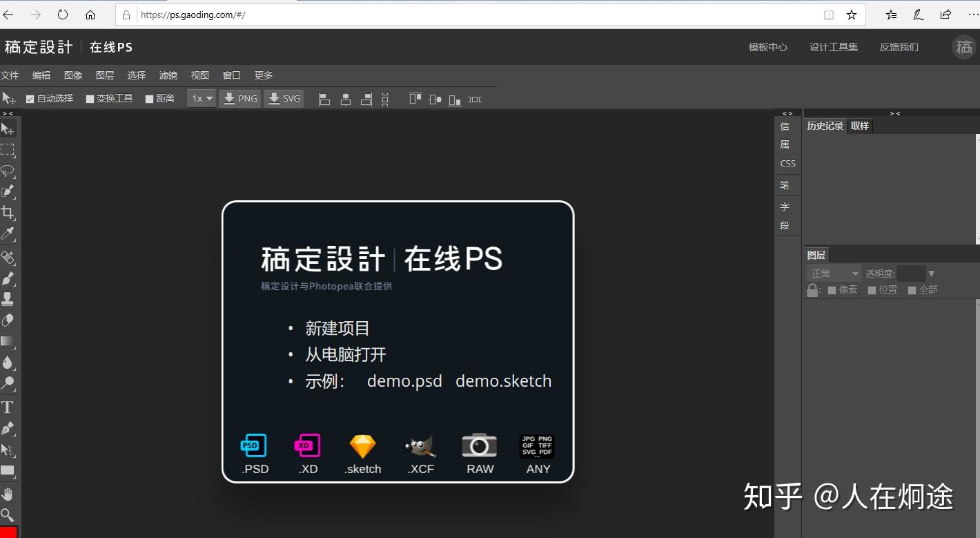980x538 pixels.
Task: Toggle the 自动选择 checkbox
Action: [30, 99]
